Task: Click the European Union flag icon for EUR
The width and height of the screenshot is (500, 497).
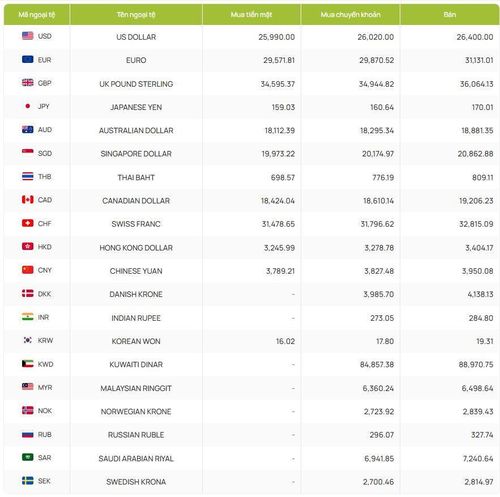Action: click(28, 59)
